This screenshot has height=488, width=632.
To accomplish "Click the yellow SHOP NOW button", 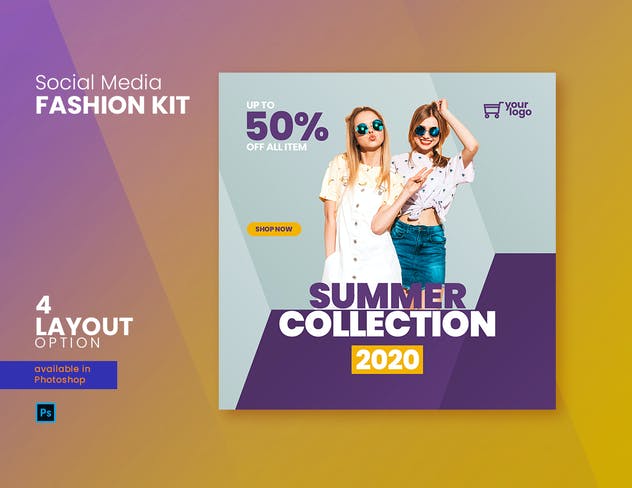I will tap(274, 229).
